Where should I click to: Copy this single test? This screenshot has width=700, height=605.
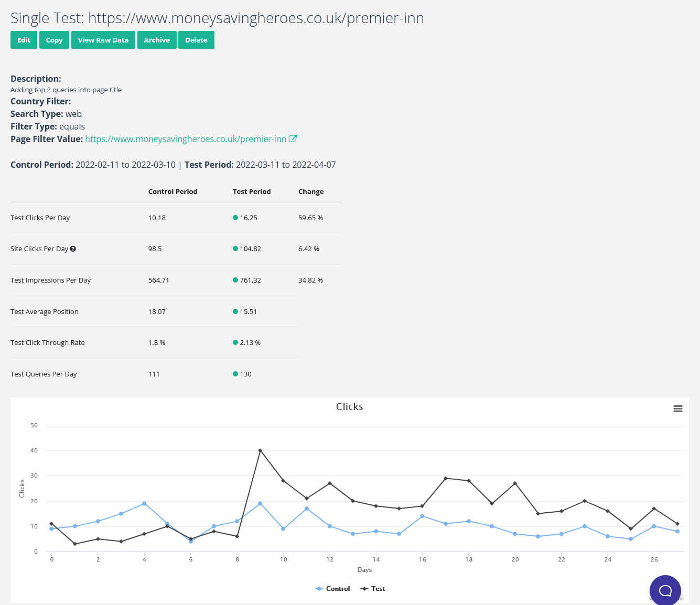[54, 40]
